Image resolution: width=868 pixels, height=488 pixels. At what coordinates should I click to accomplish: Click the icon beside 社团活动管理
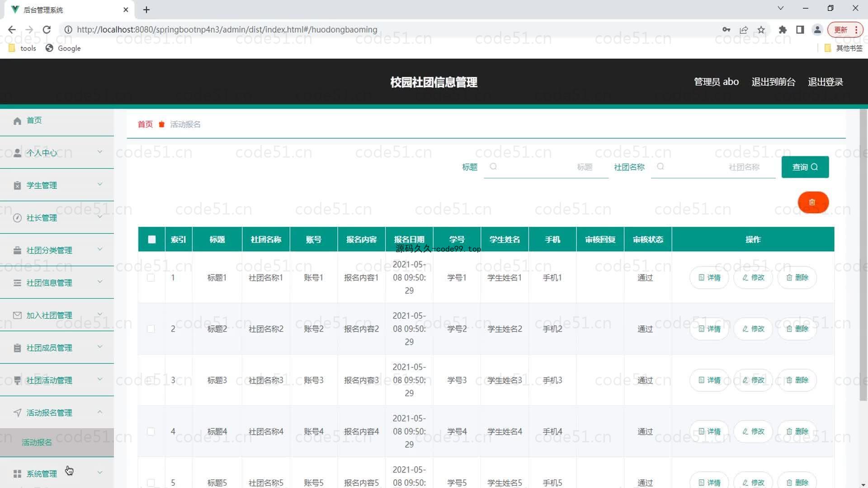[17, 380]
